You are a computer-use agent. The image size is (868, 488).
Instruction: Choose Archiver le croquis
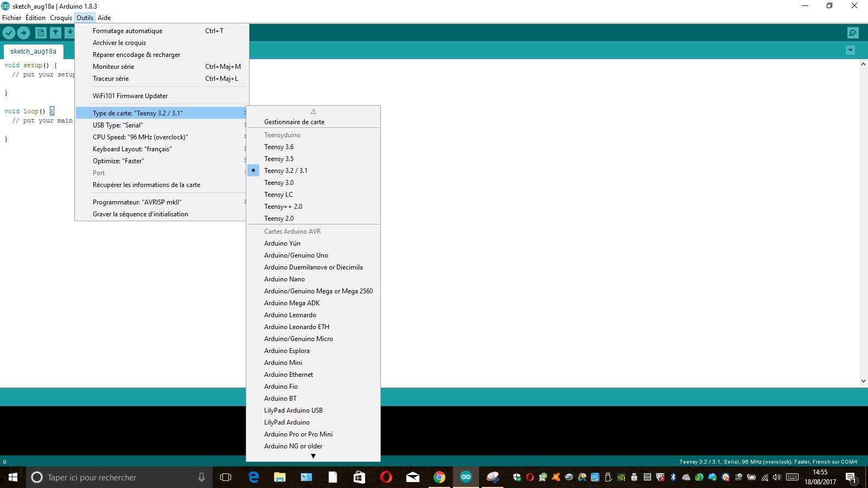click(x=162, y=43)
